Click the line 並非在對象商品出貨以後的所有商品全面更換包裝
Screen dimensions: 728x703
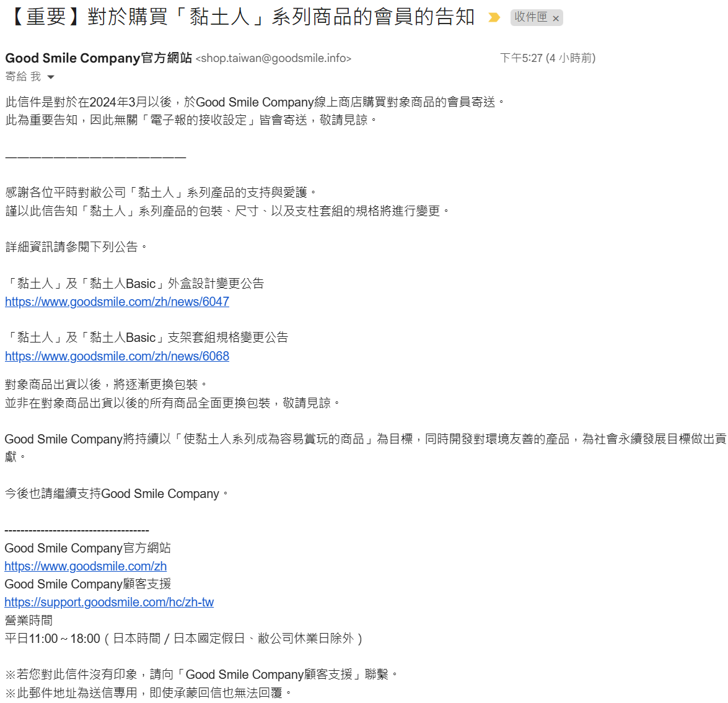pyautogui.click(x=172, y=403)
